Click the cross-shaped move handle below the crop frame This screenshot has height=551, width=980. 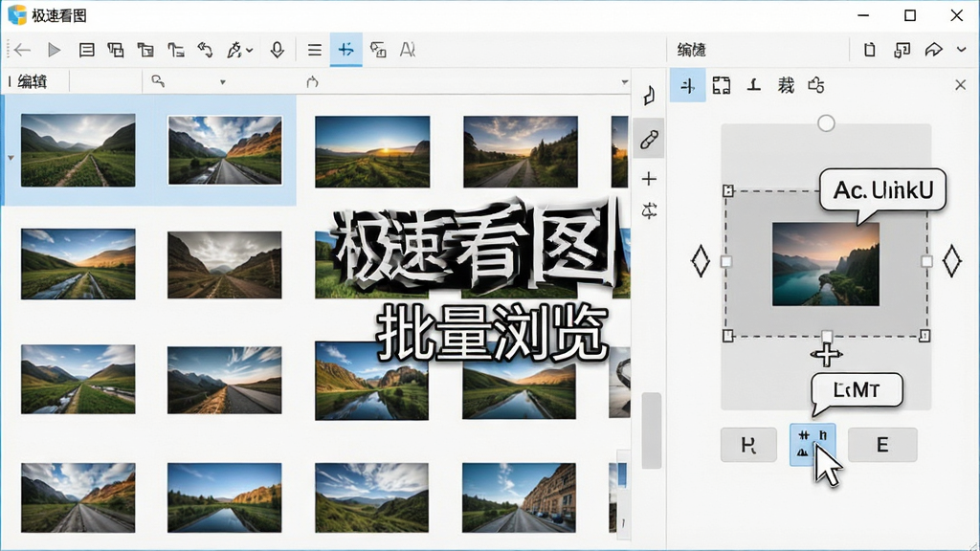point(826,355)
